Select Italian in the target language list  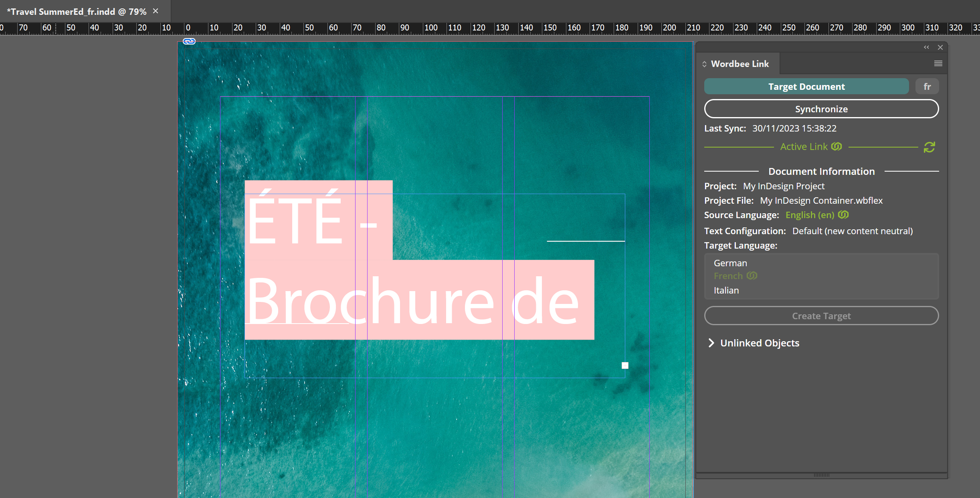click(x=726, y=290)
